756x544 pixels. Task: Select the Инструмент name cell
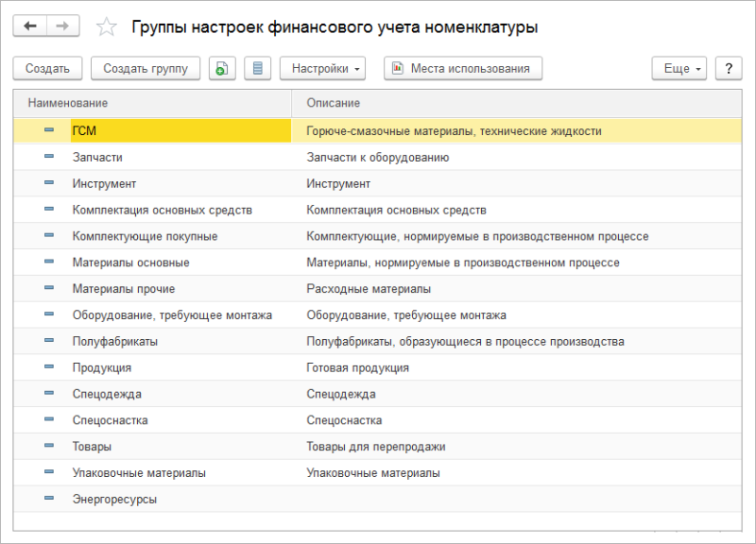(104, 183)
